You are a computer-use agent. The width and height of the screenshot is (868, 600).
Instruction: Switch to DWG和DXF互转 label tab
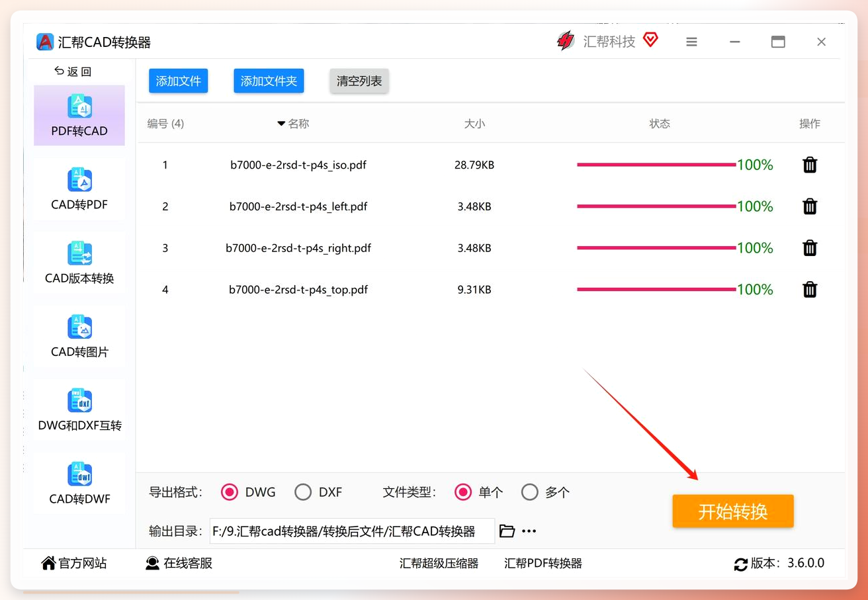pyautogui.click(x=79, y=425)
